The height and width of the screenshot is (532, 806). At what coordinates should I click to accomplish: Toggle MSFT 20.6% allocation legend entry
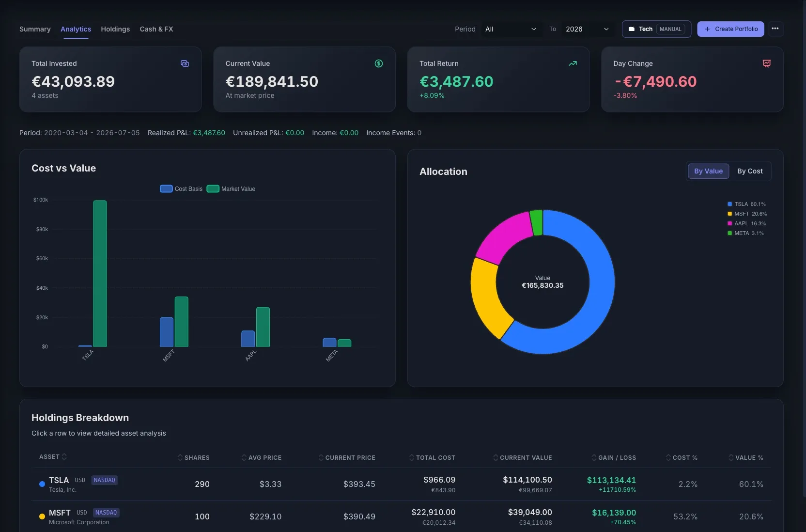(x=747, y=214)
